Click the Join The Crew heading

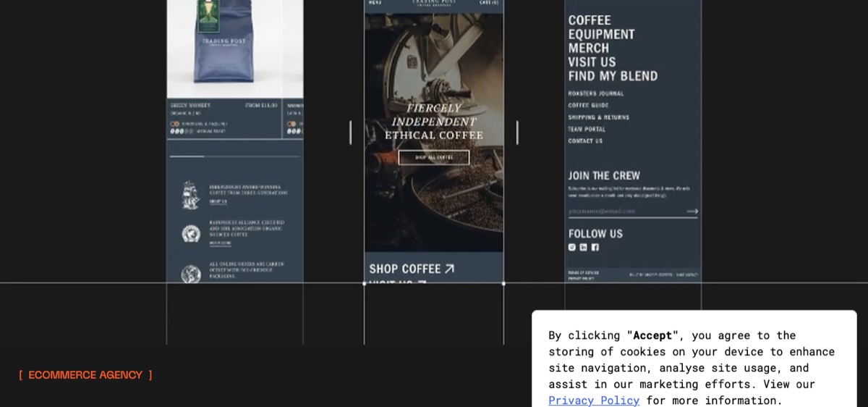coord(604,175)
